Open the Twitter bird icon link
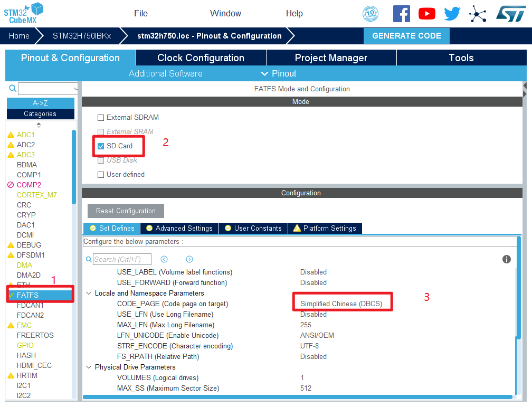This screenshot has height=407, width=532. tap(452, 14)
